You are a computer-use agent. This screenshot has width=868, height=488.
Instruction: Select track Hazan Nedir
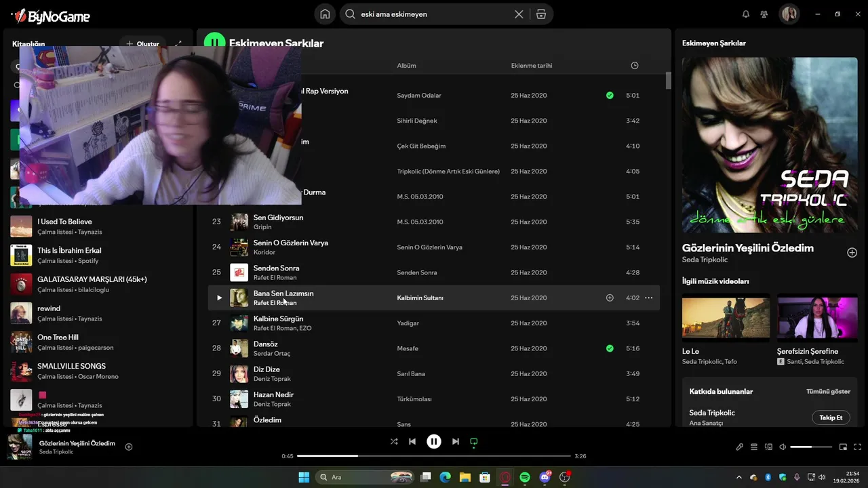(x=273, y=394)
